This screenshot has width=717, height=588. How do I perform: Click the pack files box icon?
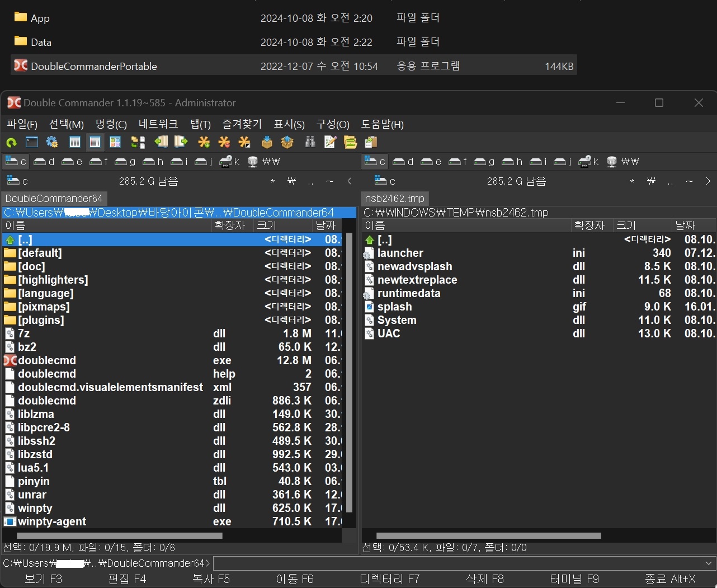coord(267,142)
